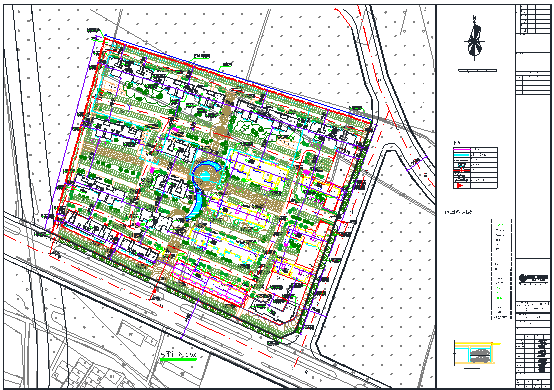
Task: Select the design notes heading below legend
Action: click(x=458, y=212)
